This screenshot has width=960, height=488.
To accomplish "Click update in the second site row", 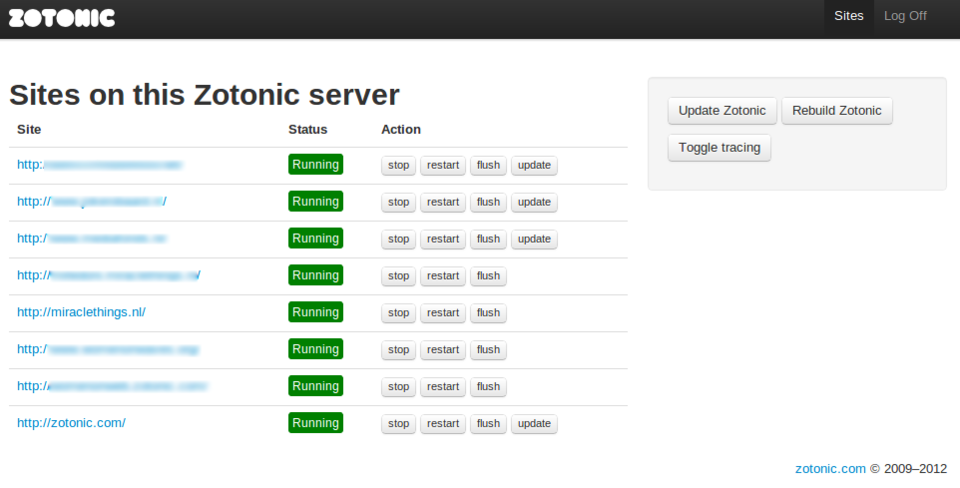I will [x=534, y=202].
